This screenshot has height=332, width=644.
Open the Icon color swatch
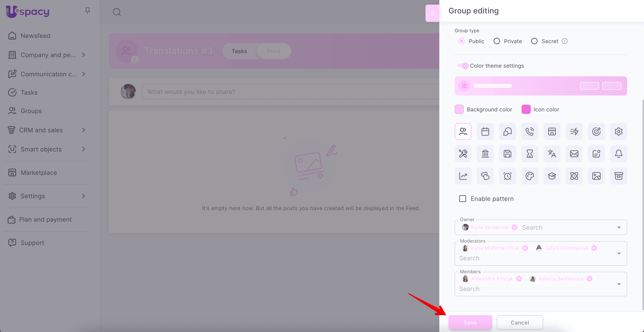pyautogui.click(x=526, y=109)
